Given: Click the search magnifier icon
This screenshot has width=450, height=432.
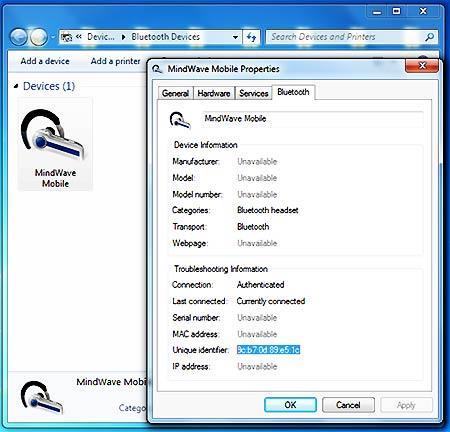Looking at the screenshot, I should click(429, 37).
